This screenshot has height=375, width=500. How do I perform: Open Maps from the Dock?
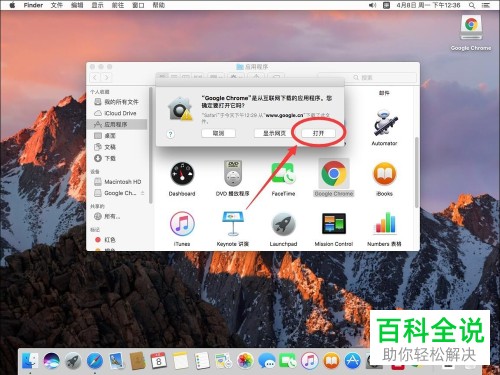pos(224,361)
